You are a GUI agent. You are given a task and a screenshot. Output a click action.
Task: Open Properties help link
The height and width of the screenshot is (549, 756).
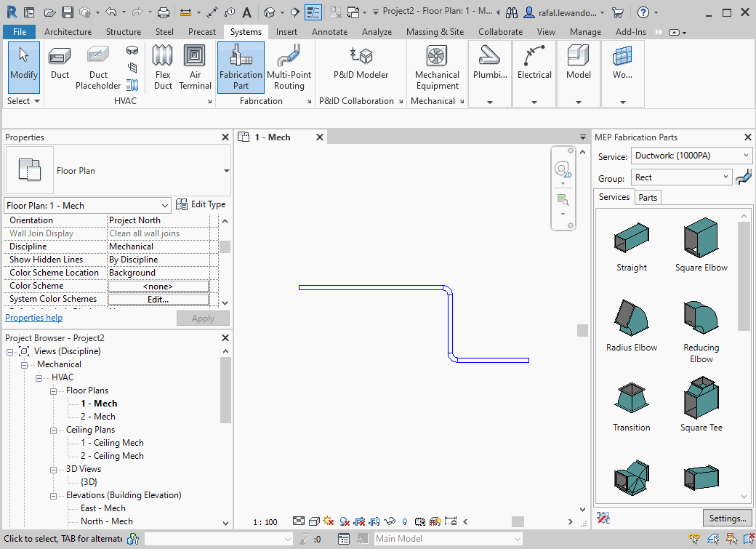[33, 317]
